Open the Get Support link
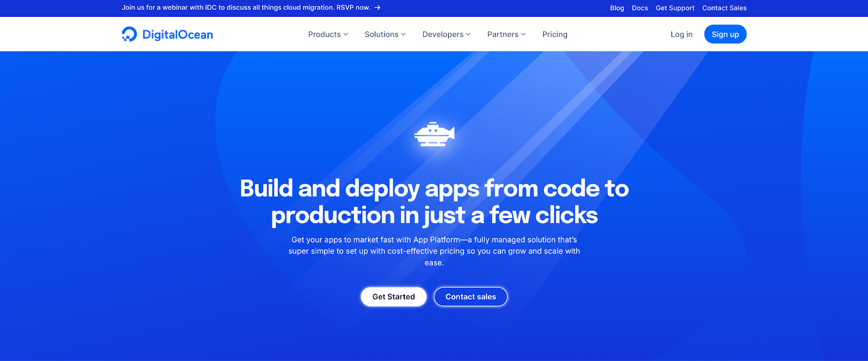868x361 pixels. 675,8
